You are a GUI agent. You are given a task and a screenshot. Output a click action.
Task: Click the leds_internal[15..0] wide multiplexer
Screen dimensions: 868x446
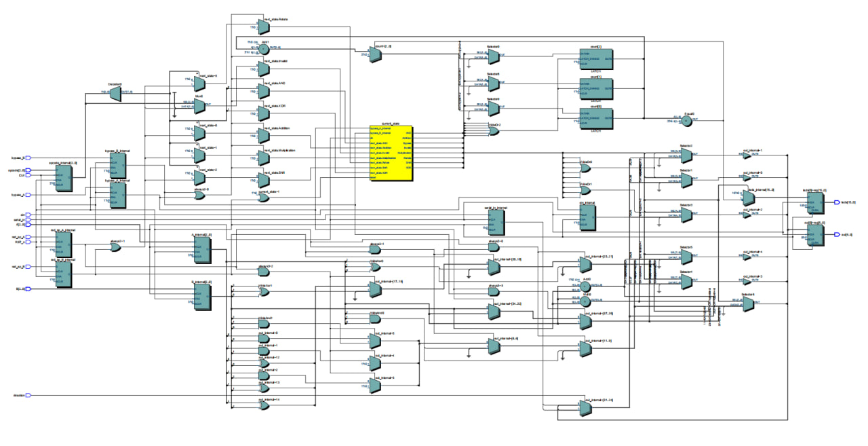[748, 198]
